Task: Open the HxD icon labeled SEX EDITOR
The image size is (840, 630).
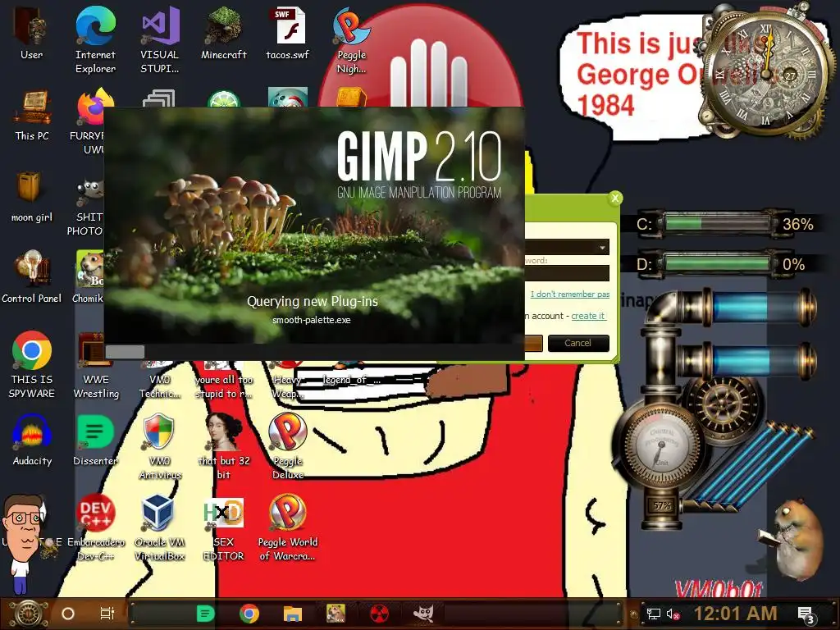Action: point(223,529)
